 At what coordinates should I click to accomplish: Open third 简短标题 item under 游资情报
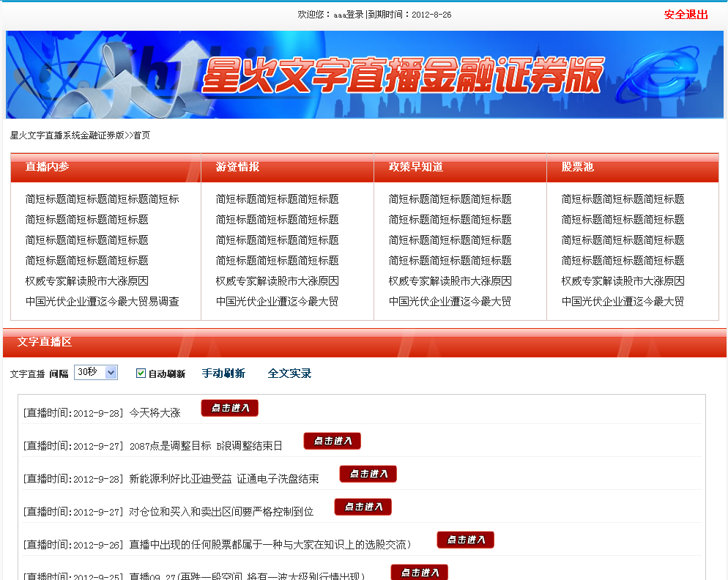coord(277,240)
